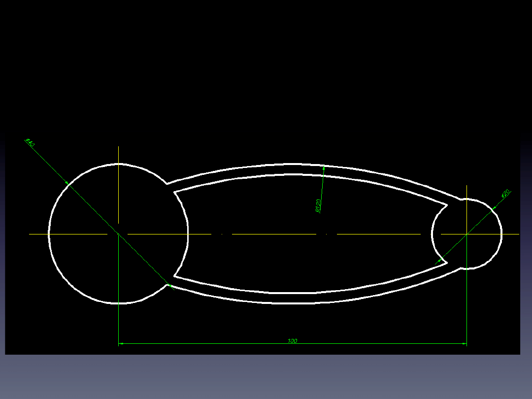Pick the rightmost edge of the small circle
The image size is (532, 399).
(x=501, y=234)
